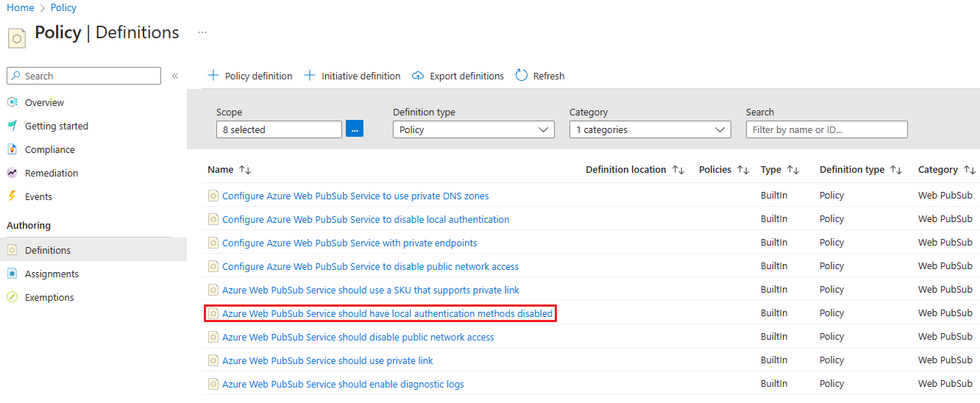This screenshot has width=980, height=403.
Task: Click the Refresh label in toolbar
Action: coord(549,76)
